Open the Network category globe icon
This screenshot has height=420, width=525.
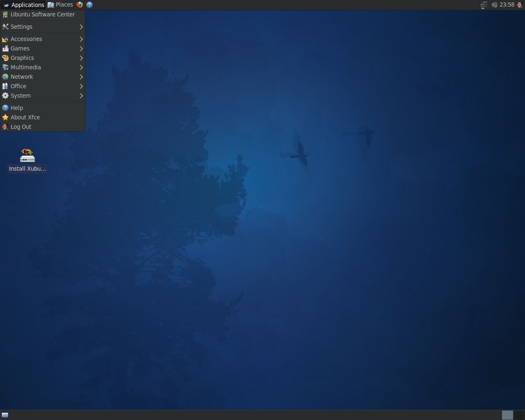pyautogui.click(x=5, y=77)
